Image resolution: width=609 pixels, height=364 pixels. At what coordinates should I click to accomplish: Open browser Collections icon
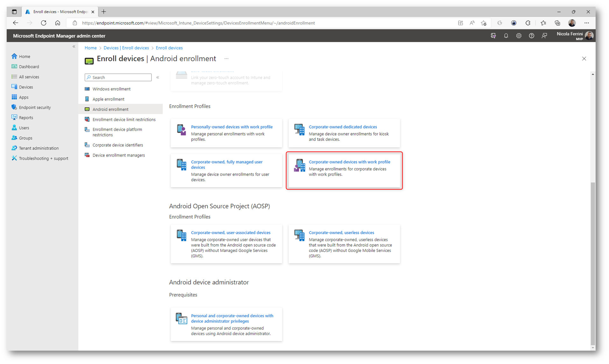point(557,23)
